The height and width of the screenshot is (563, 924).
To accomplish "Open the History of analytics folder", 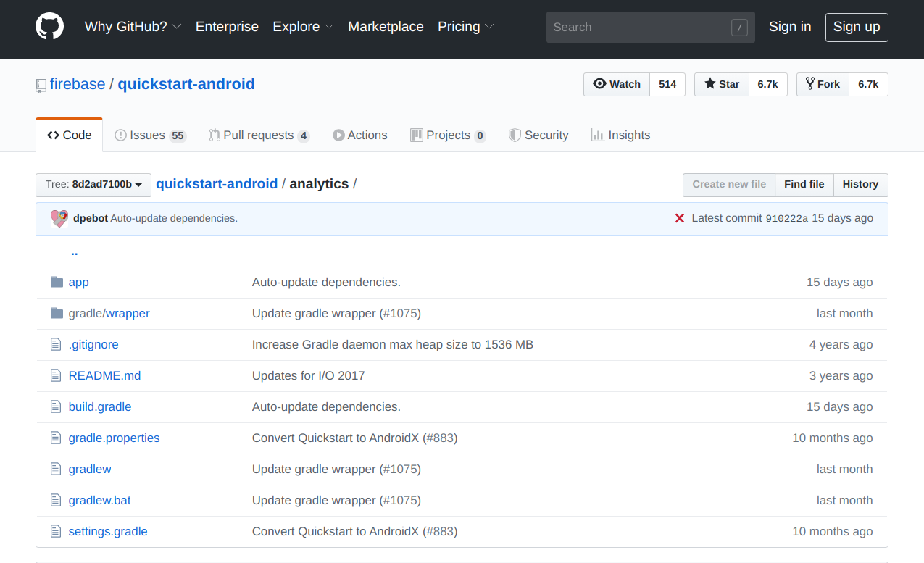I will [x=861, y=185].
